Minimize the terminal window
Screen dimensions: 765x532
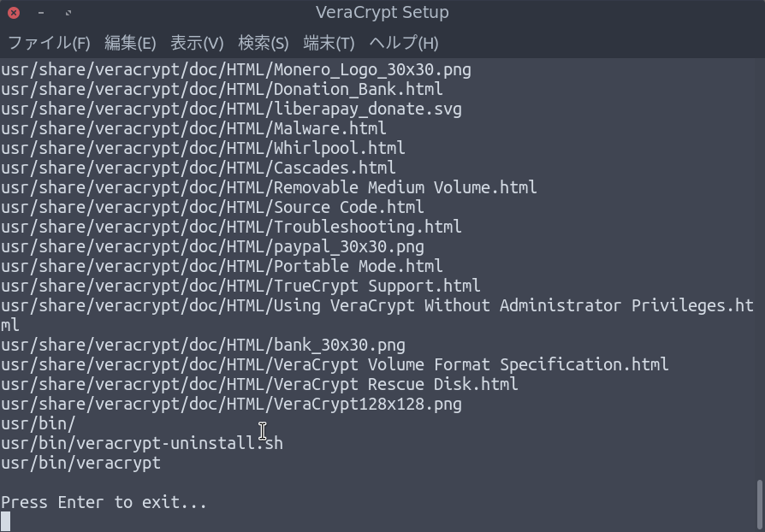point(42,12)
